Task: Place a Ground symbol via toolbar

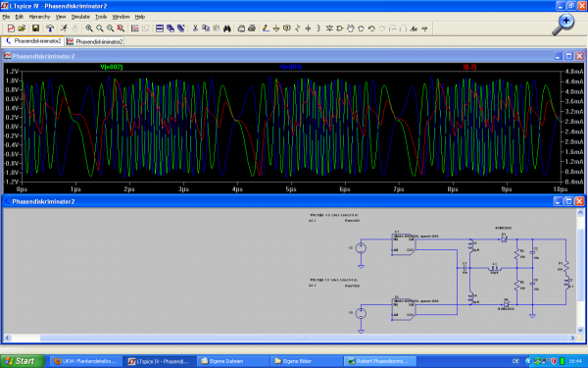Action: click(x=276, y=28)
